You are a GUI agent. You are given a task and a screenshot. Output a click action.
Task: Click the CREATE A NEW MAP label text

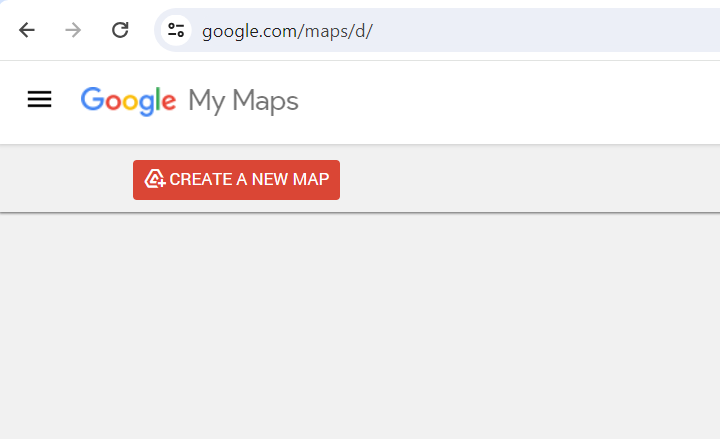pos(249,179)
